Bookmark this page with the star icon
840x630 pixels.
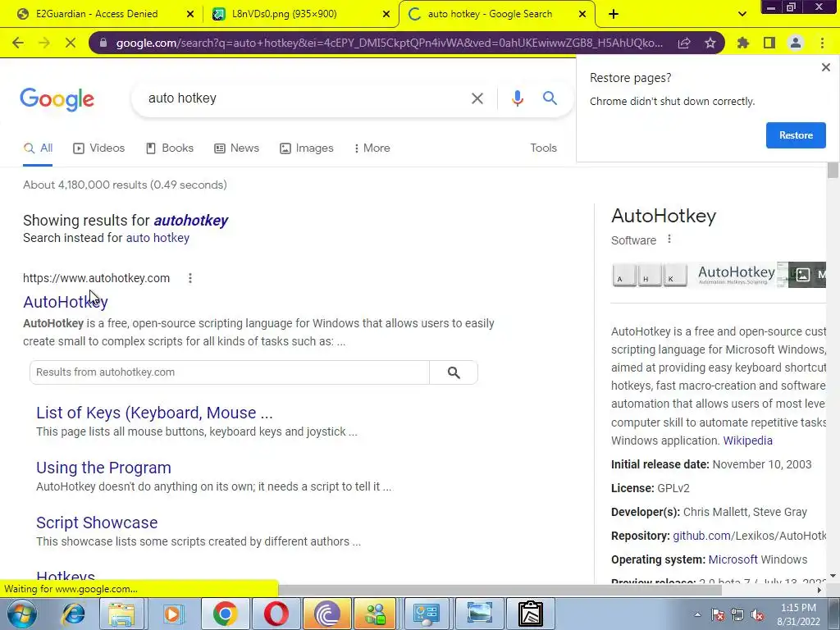(710, 43)
